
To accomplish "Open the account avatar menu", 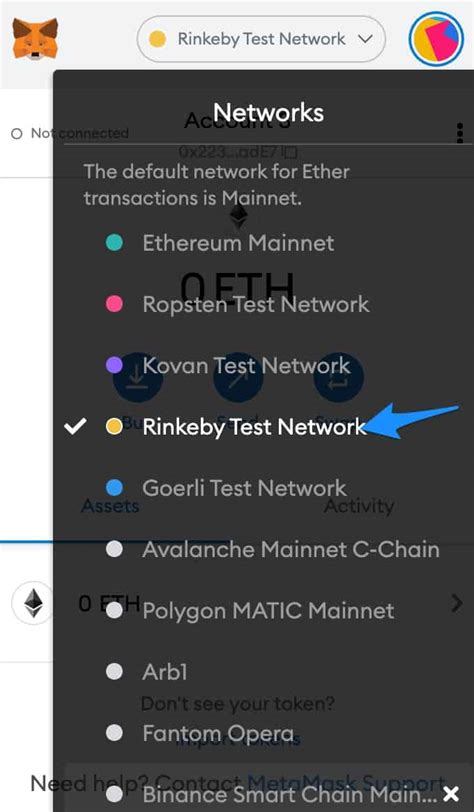I will tap(436, 39).
